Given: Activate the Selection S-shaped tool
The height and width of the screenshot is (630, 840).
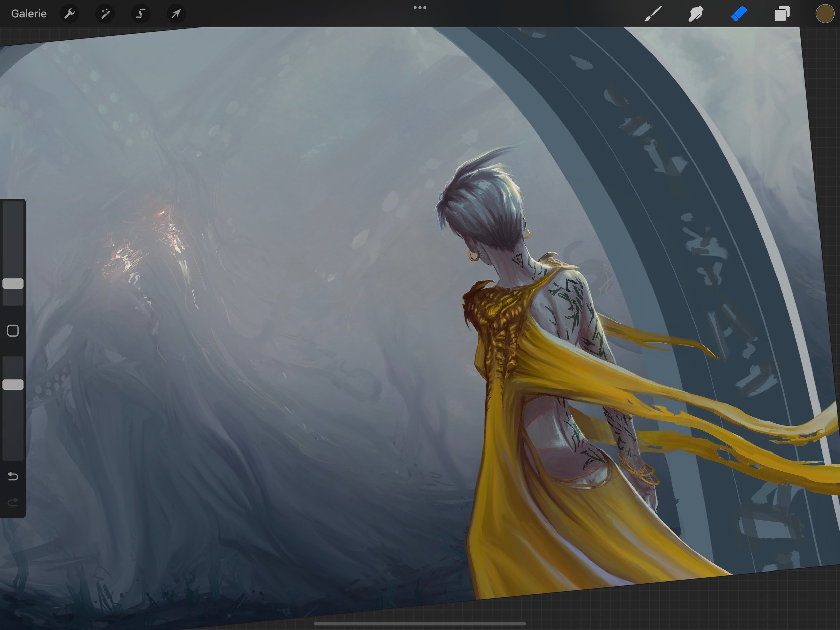Looking at the screenshot, I should coord(140,14).
